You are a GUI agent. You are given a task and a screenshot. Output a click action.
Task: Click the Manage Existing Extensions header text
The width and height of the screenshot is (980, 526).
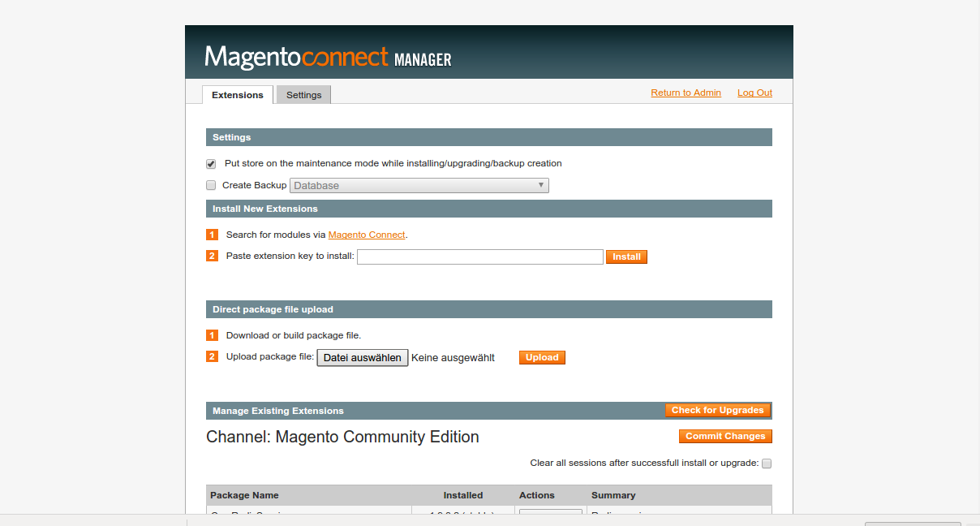point(278,411)
